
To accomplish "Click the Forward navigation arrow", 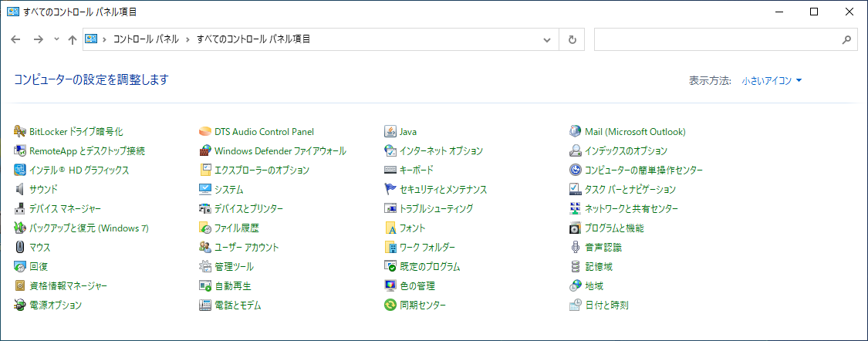I will (39, 39).
